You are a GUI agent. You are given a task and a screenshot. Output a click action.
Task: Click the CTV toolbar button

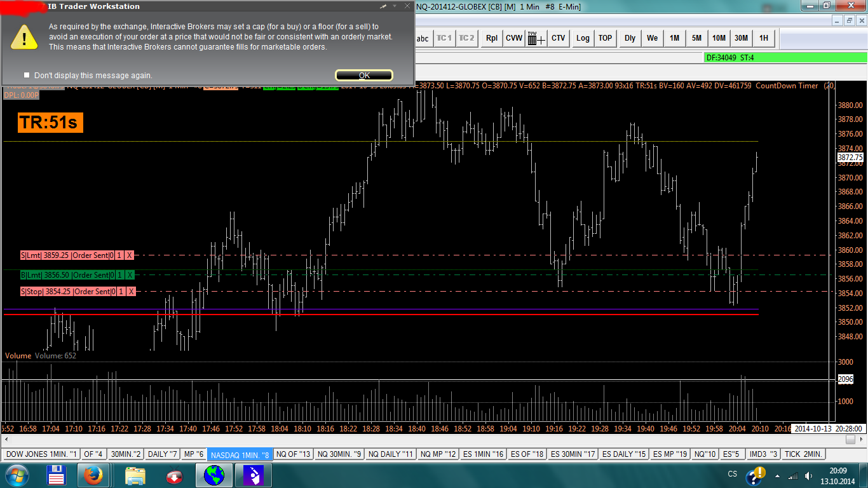(x=559, y=38)
